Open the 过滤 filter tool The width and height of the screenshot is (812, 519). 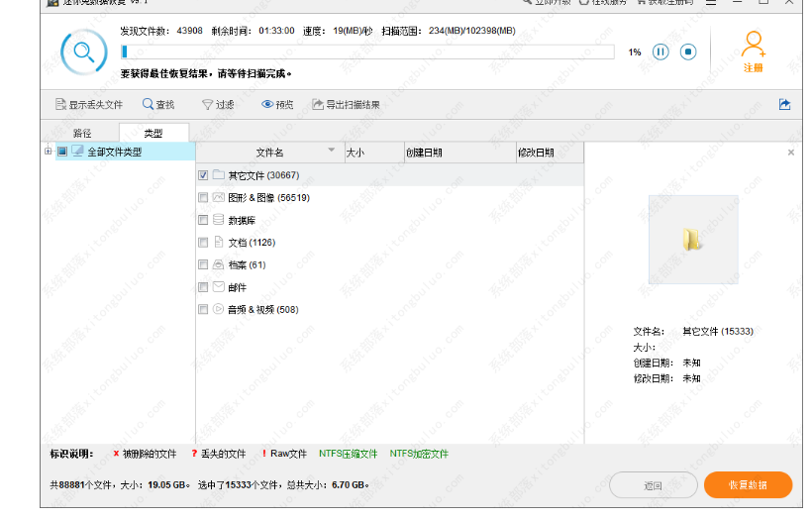tap(218, 104)
